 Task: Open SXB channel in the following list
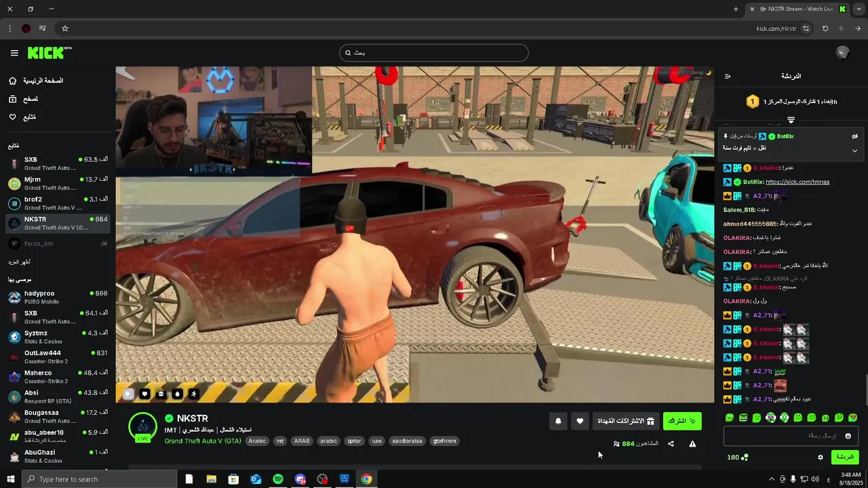58,163
